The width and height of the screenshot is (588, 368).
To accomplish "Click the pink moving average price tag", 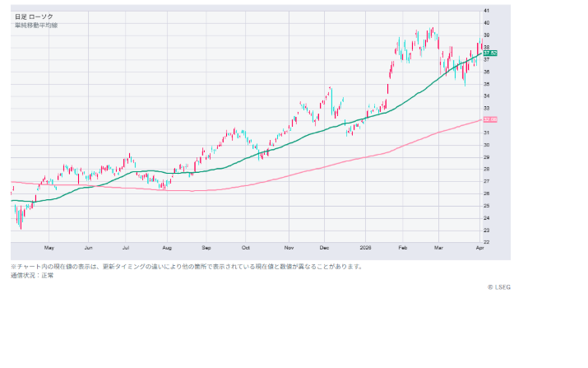I will point(490,119).
